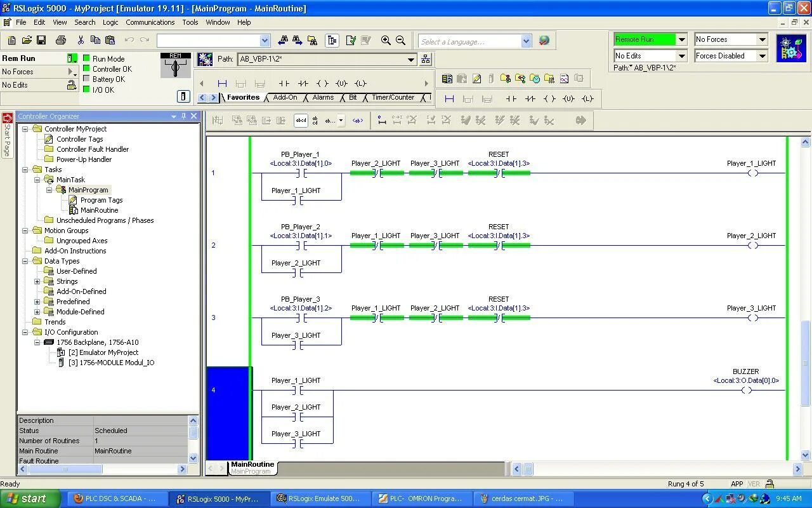This screenshot has width=812, height=508.
Task: Open the Rem Run controller mode menu
Action: (72, 58)
